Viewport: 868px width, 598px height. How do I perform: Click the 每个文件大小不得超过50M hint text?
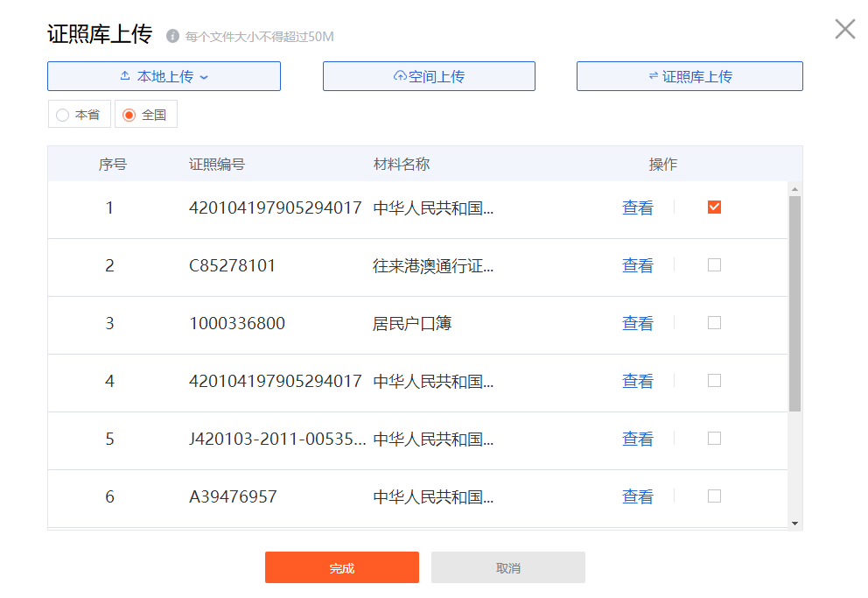pos(259,37)
